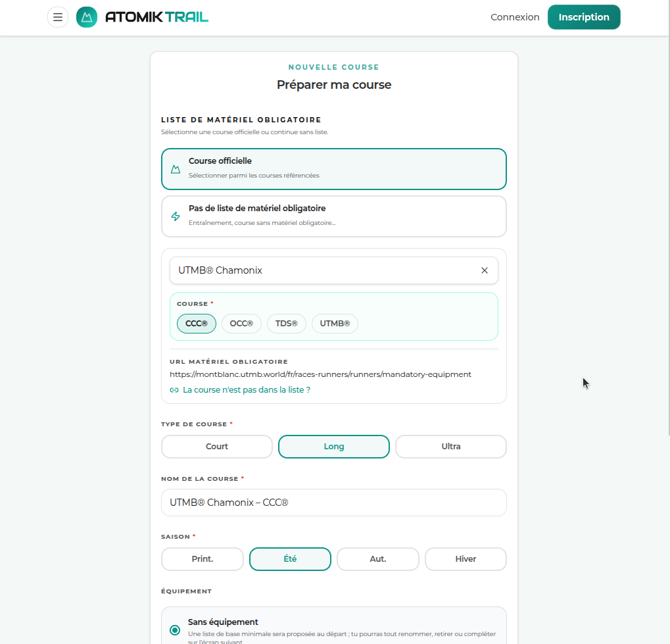Select the UTMB® race chip

(x=335, y=324)
